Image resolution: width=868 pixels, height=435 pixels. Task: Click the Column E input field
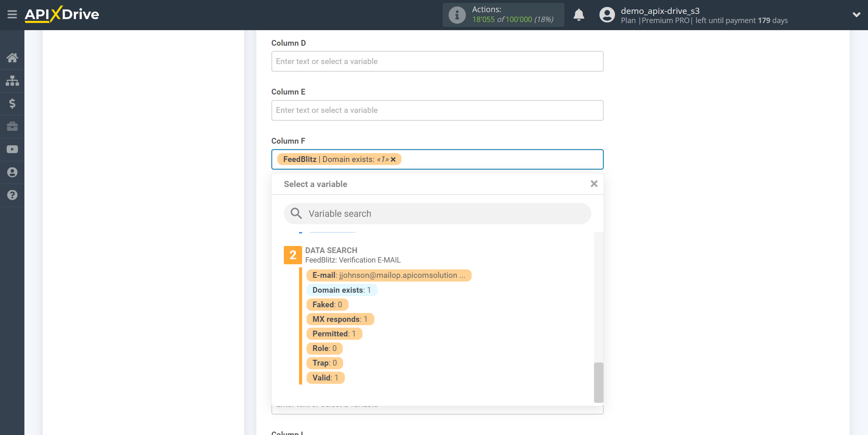tap(437, 110)
